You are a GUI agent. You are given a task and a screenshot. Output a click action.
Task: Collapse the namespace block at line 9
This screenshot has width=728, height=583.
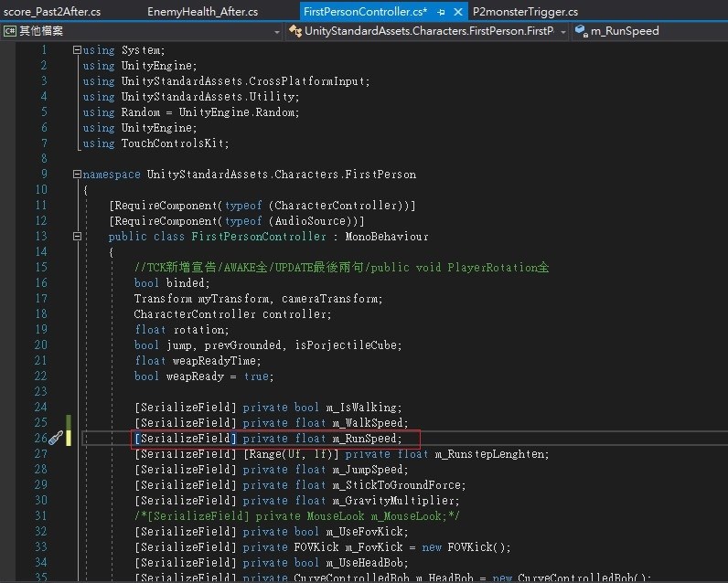click(x=76, y=175)
